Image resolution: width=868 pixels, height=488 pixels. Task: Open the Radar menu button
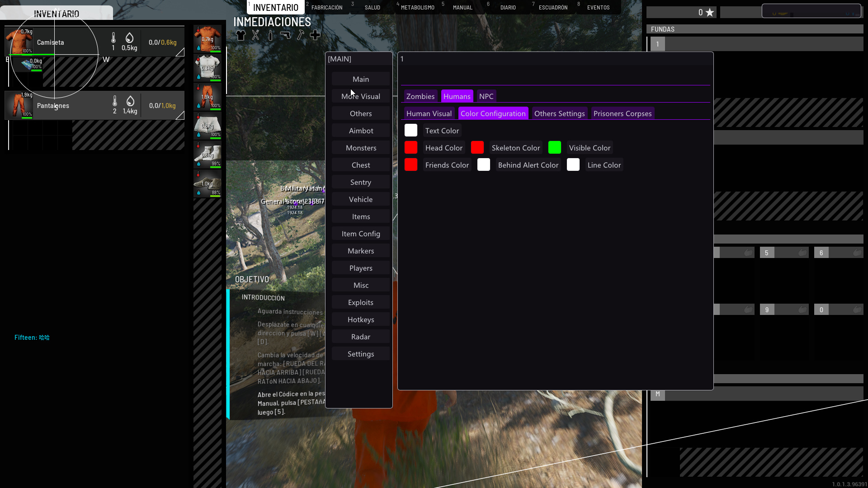coord(361,337)
